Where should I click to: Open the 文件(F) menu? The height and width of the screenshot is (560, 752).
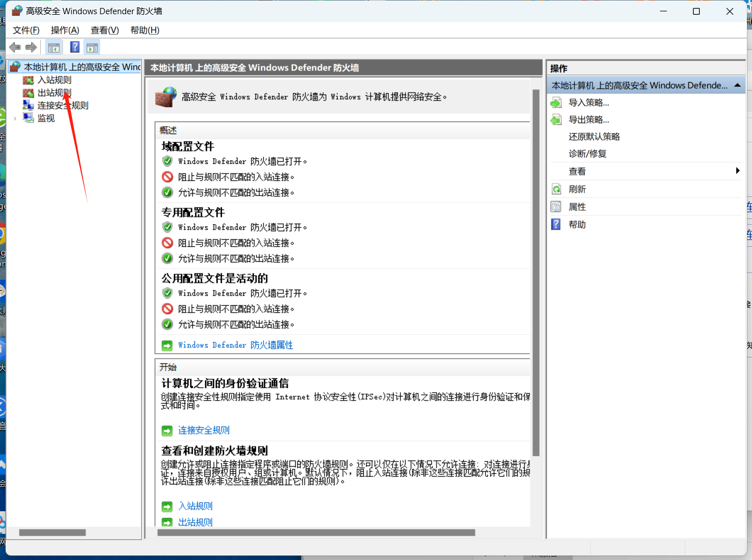click(x=26, y=30)
